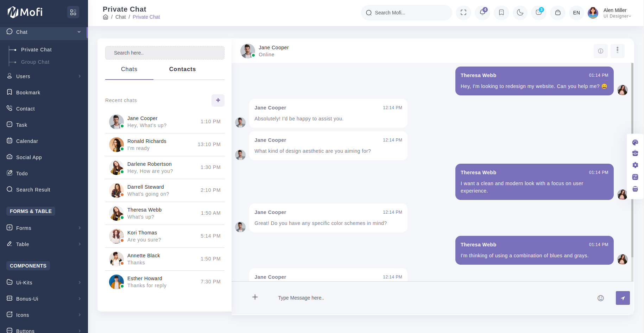The image size is (644, 333).
Task: Add new chat with plus button
Action: tap(218, 100)
